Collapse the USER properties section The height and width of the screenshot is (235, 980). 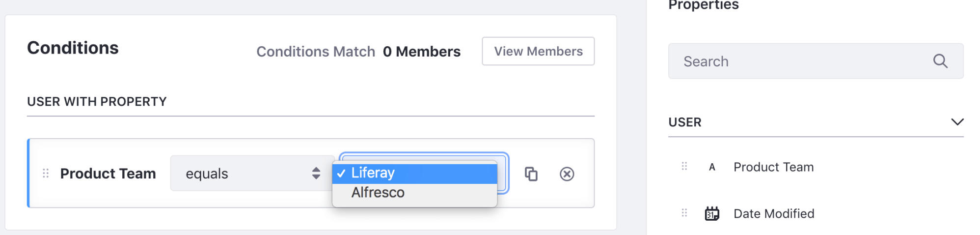[957, 122]
